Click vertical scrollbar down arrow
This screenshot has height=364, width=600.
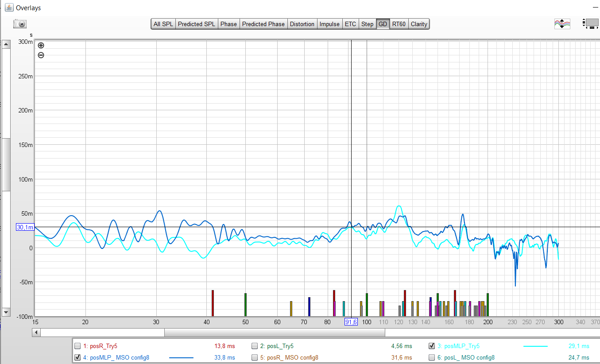(x=6, y=312)
